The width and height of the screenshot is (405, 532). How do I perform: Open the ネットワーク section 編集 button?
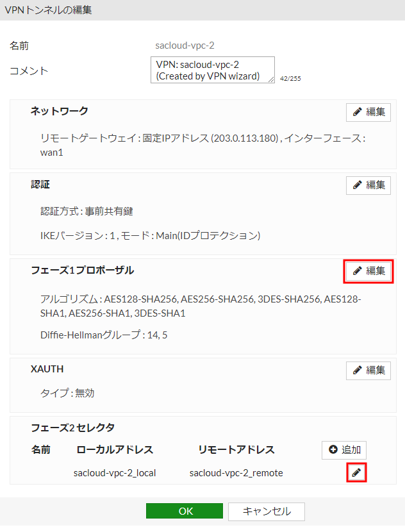point(368,112)
